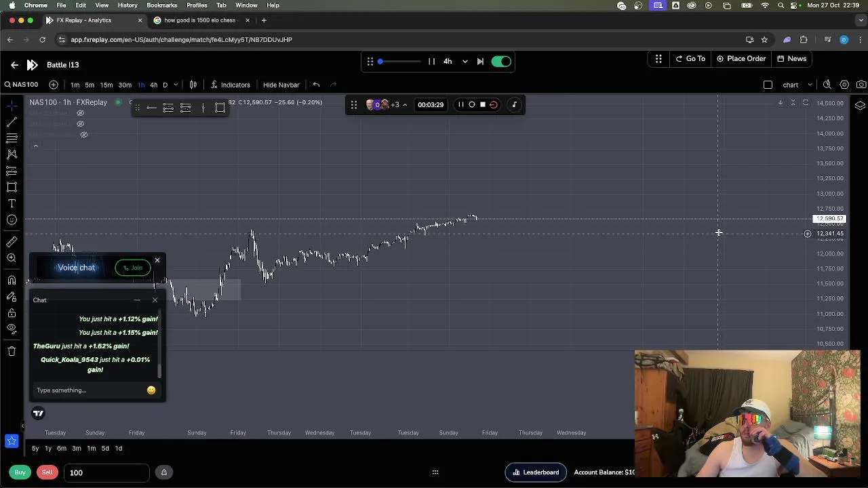Select the crosshair cursor tool
Viewport: 868px width, 488px height.
12,106
